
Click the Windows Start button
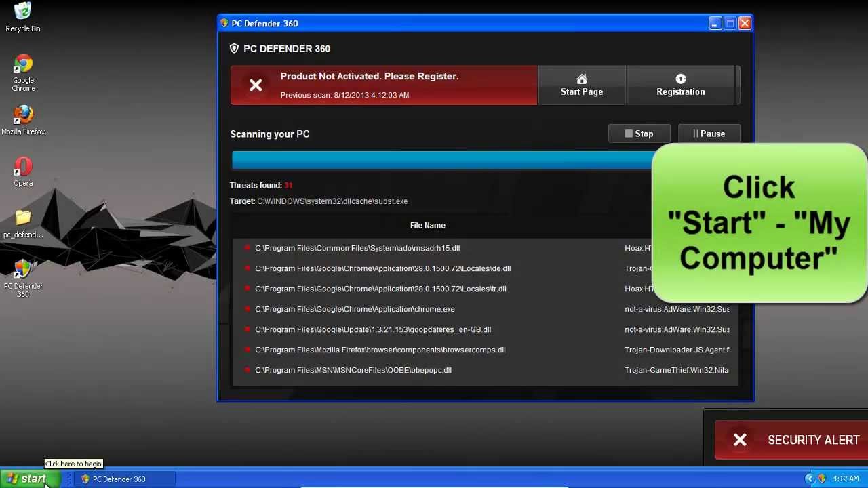coord(31,479)
